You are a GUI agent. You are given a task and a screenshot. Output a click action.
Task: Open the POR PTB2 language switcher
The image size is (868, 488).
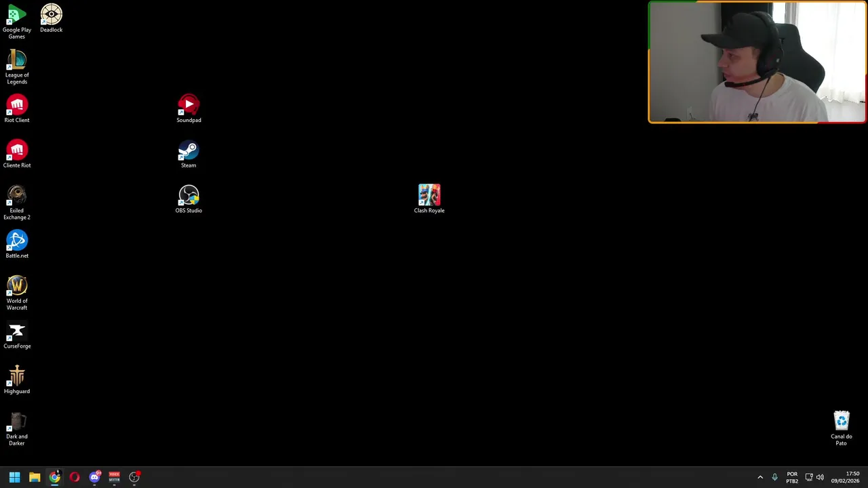[x=792, y=477]
